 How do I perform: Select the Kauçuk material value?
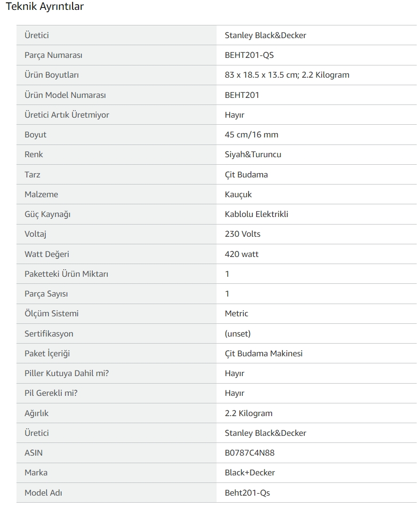(x=238, y=194)
